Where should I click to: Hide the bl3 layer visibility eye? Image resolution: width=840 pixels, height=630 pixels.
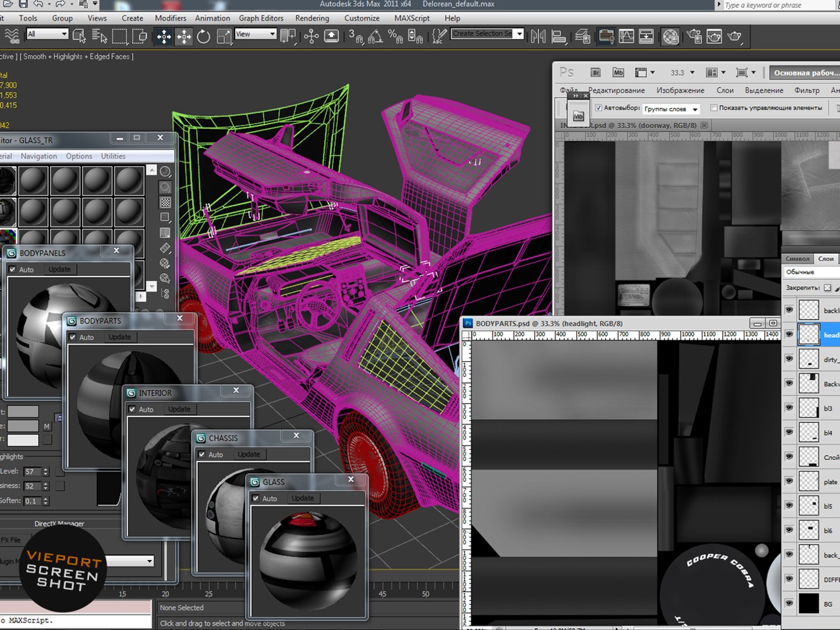pyautogui.click(x=789, y=408)
